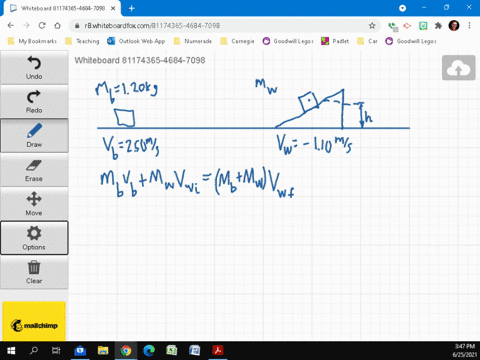Open the mailchimp advertisement
The image size is (480, 360).
[x=34, y=321]
